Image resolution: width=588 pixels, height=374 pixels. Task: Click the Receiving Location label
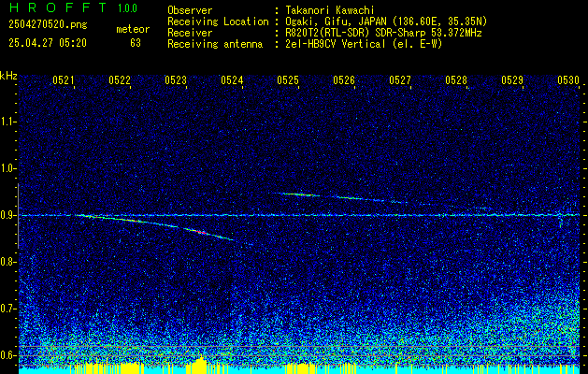pyautogui.click(x=218, y=22)
